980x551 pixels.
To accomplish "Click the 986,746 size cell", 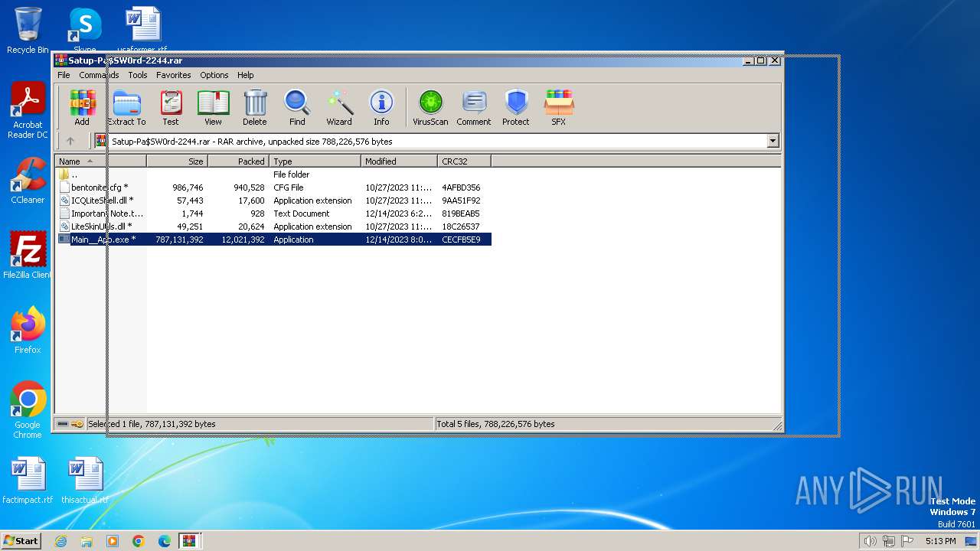I will [x=188, y=187].
